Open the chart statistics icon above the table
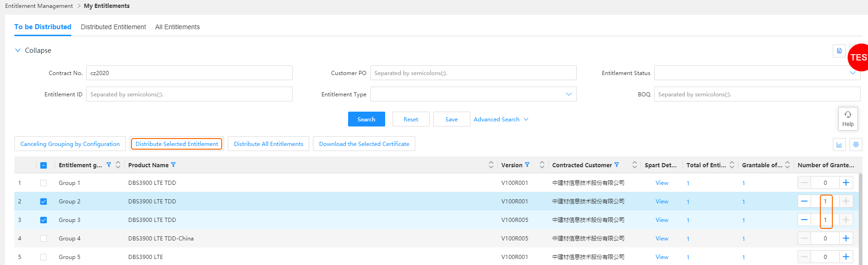 pyautogui.click(x=839, y=145)
